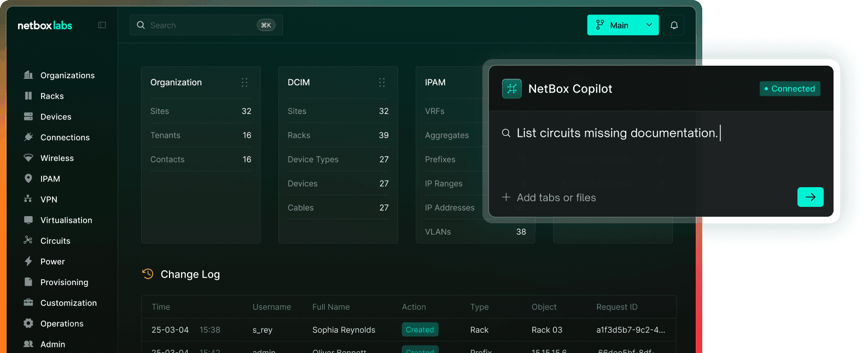Image resolution: width=868 pixels, height=353 pixels.
Task: Click the Created action badge for Rack 03
Action: coord(420,329)
